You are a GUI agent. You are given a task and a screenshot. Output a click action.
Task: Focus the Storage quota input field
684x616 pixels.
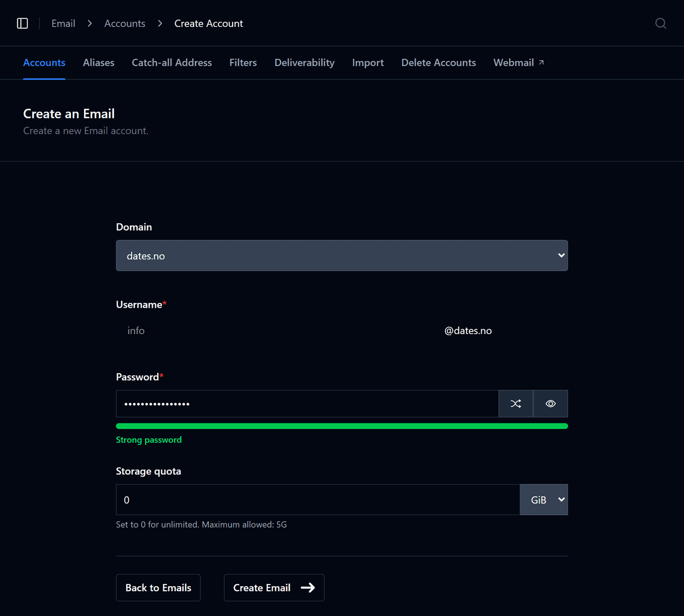point(318,500)
